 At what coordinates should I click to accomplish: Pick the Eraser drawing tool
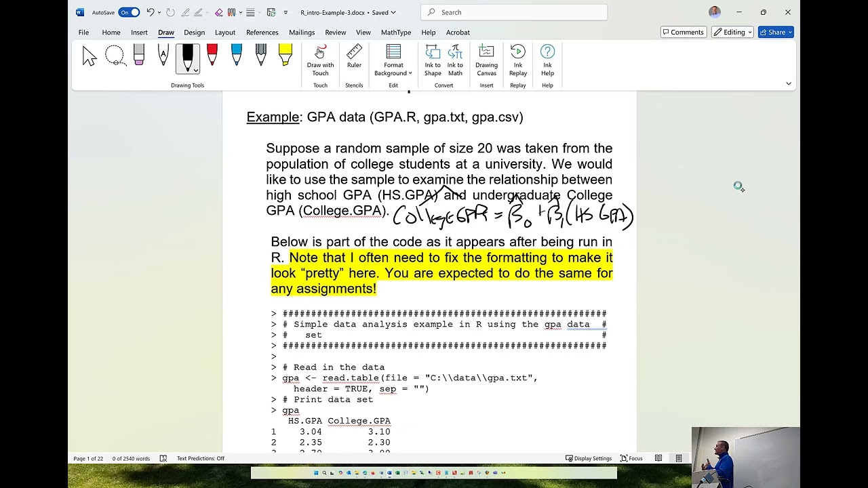click(139, 56)
